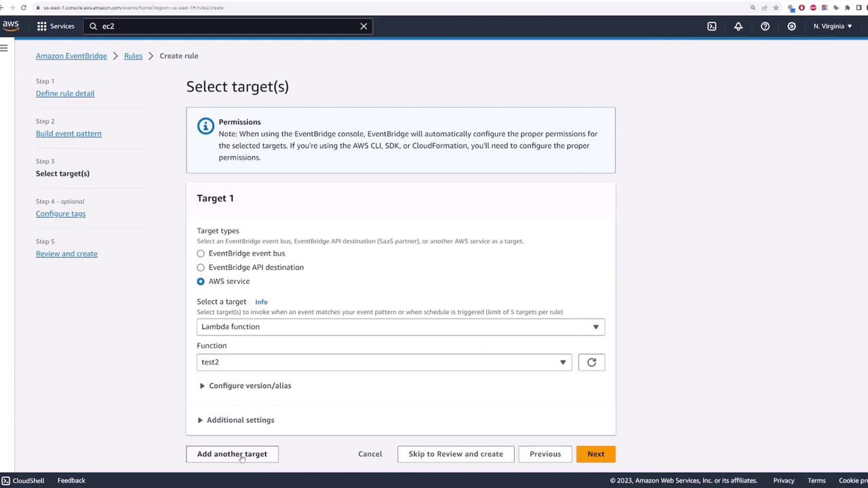Select AWS service radio button
This screenshot has width=868, height=488.
click(x=201, y=281)
